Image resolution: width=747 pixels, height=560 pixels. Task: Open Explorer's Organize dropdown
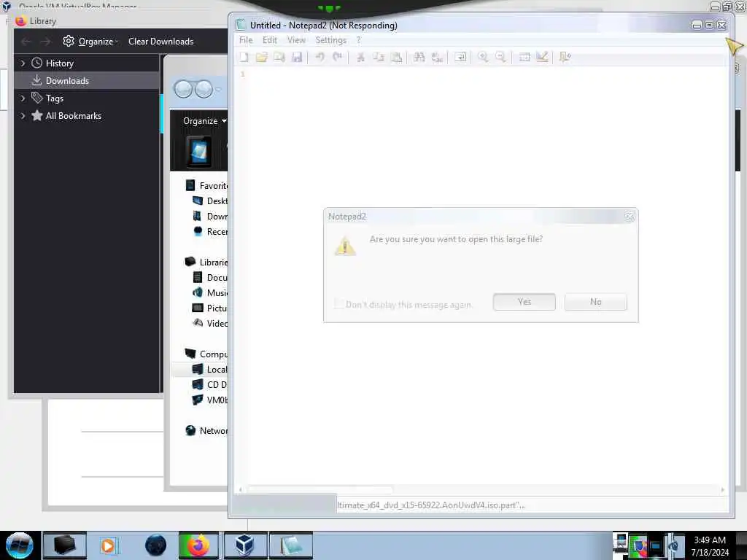pyautogui.click(x=204, y=121)
